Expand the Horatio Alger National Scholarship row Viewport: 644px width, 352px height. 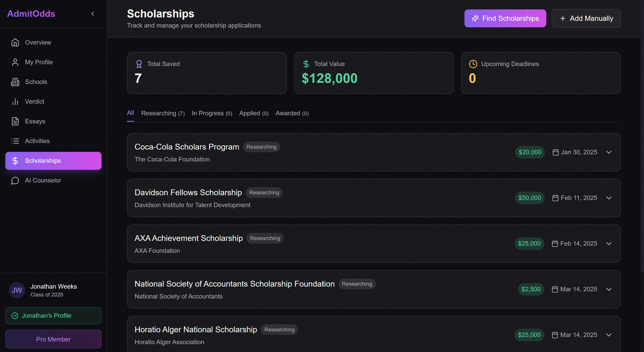point(609,335)
